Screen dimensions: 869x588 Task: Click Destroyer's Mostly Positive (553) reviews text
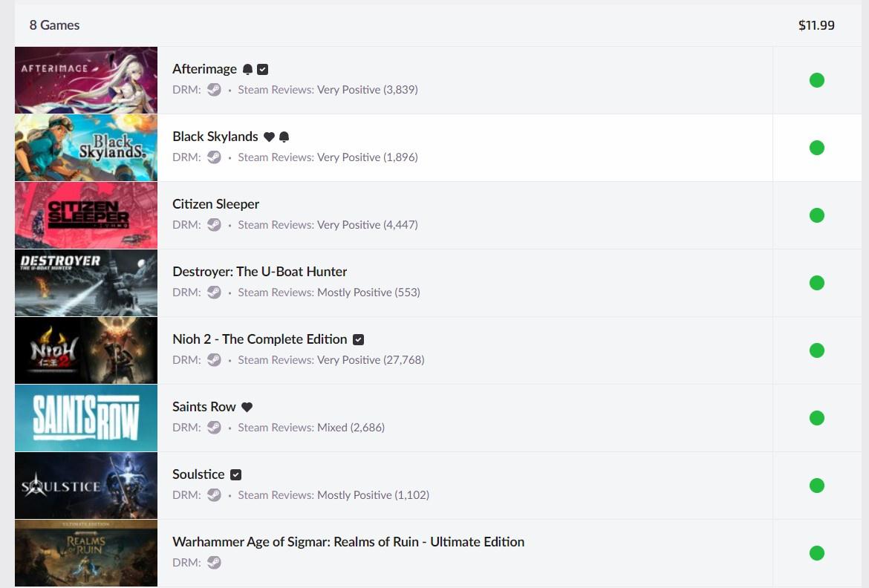coord(368,293)
